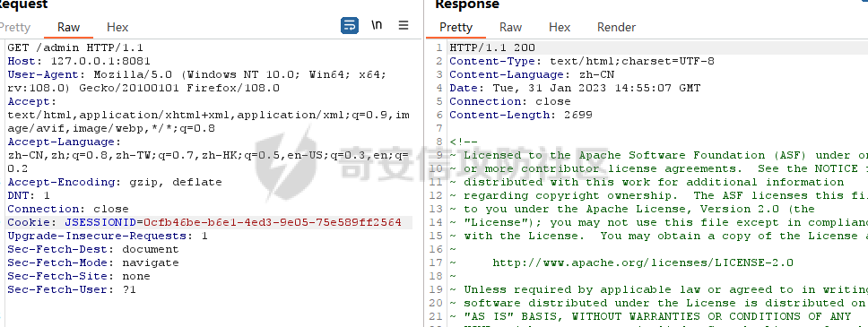868x327 pixels.
Task: Click the Host header value 127.0.0.1:8081
Action: [x=100, y=61]
